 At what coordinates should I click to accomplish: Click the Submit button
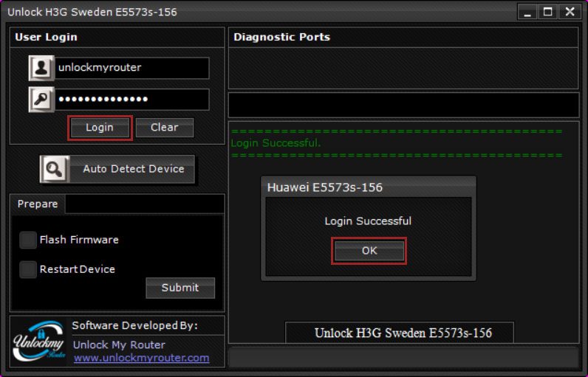click(x=180, y=288)
